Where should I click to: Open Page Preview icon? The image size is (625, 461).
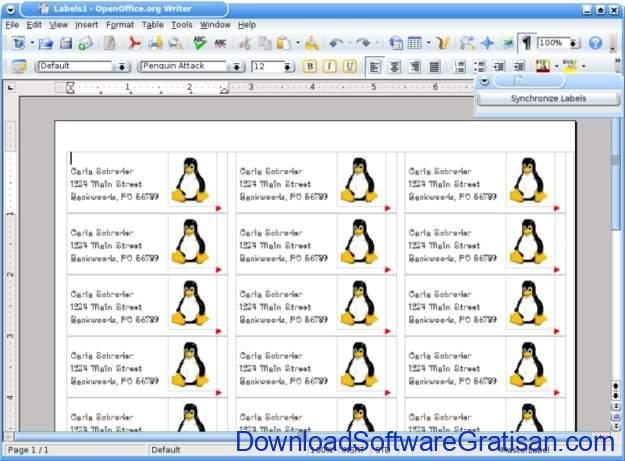tap(175, 43)
